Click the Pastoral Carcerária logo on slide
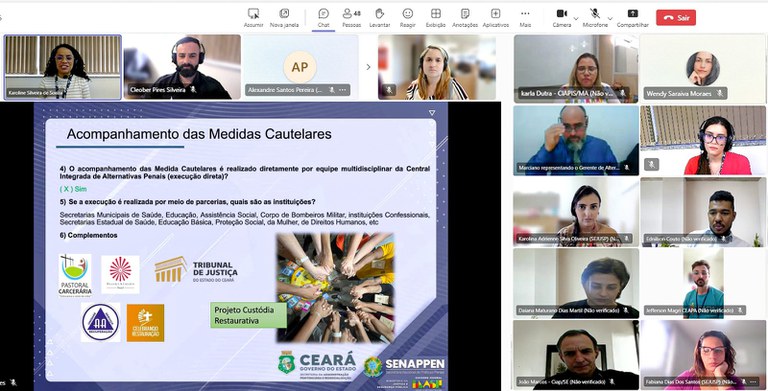This screenshot has width=768, height=391. click(75, 275)
